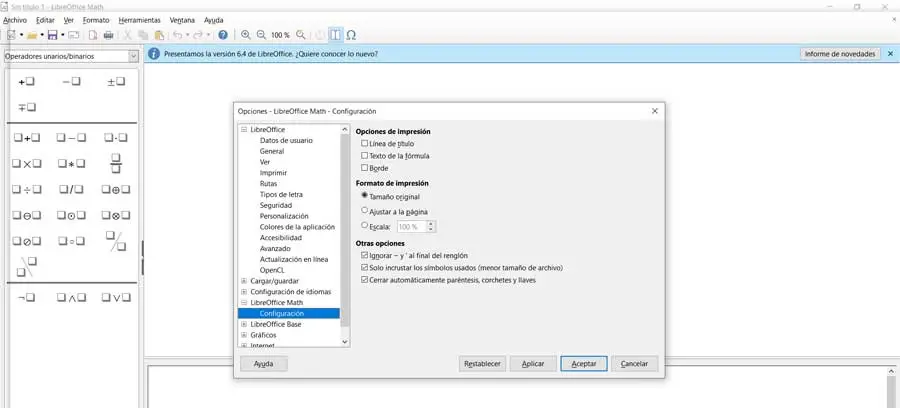Insert the minus-plus sign operator
Image resolution: width=900 pixels, height=408 pixels.
pyautogui.click(x=26, y=107)
